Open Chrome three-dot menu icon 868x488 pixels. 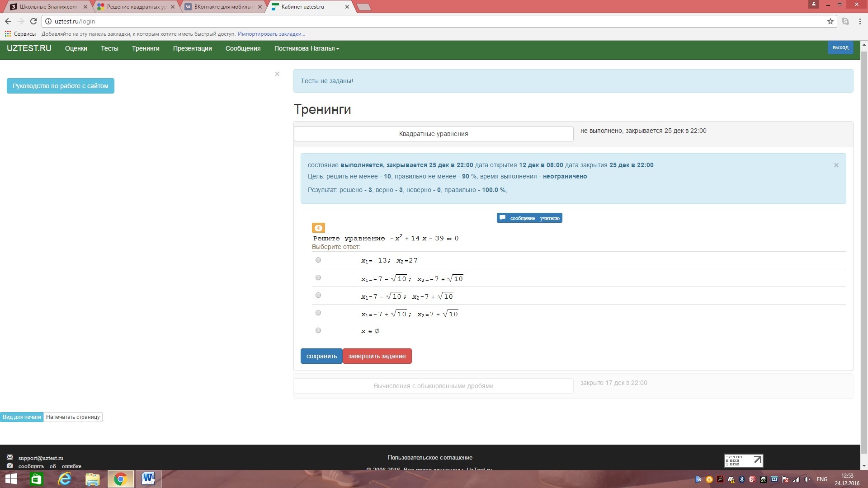pyautogui.click(x=860, y=21)
